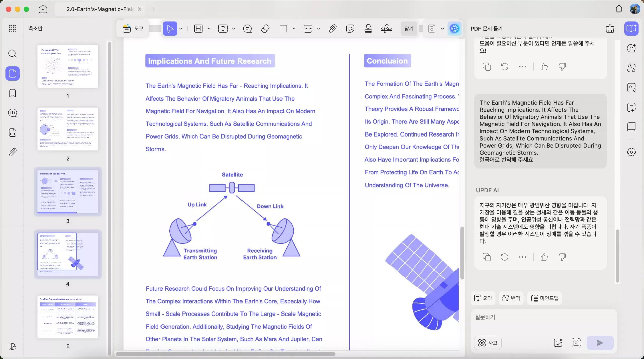Click the 닫기 close button in toolbar

coord(409,29)
